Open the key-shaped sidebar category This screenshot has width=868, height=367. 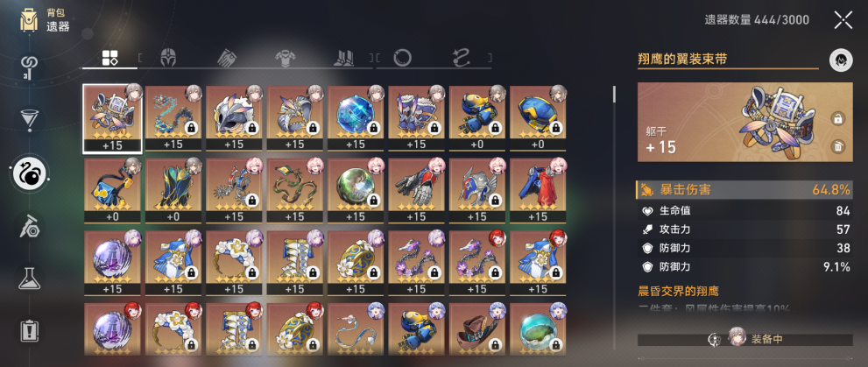(29, 68)
